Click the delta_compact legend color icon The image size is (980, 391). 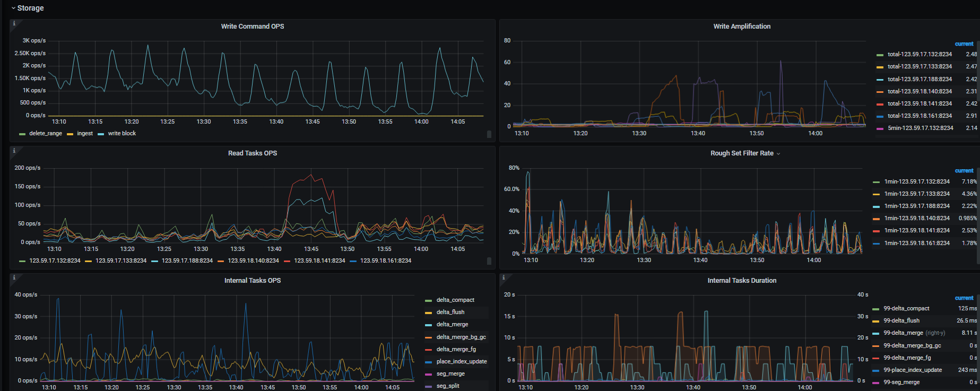tap(429, 301)
